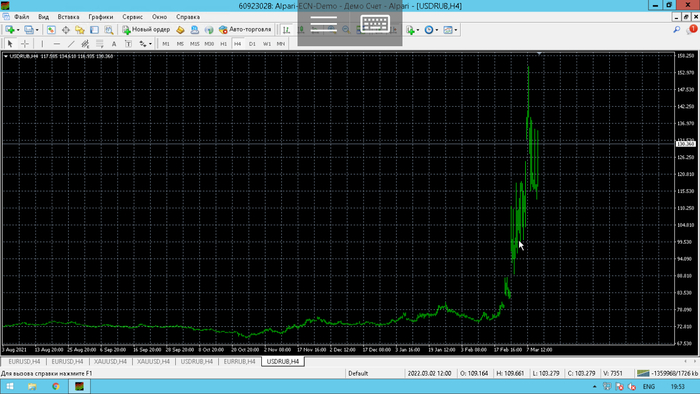This screenshot has width=700, height=394.
Task: Expand the Templates dropdown arrow
Action: click(455, 30)
